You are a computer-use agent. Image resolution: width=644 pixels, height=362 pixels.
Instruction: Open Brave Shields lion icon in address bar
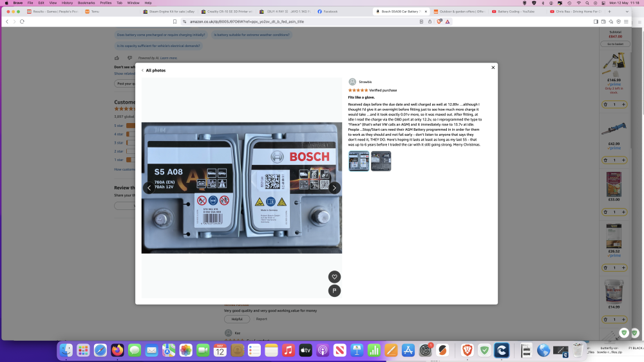click(x=439, y=21)
